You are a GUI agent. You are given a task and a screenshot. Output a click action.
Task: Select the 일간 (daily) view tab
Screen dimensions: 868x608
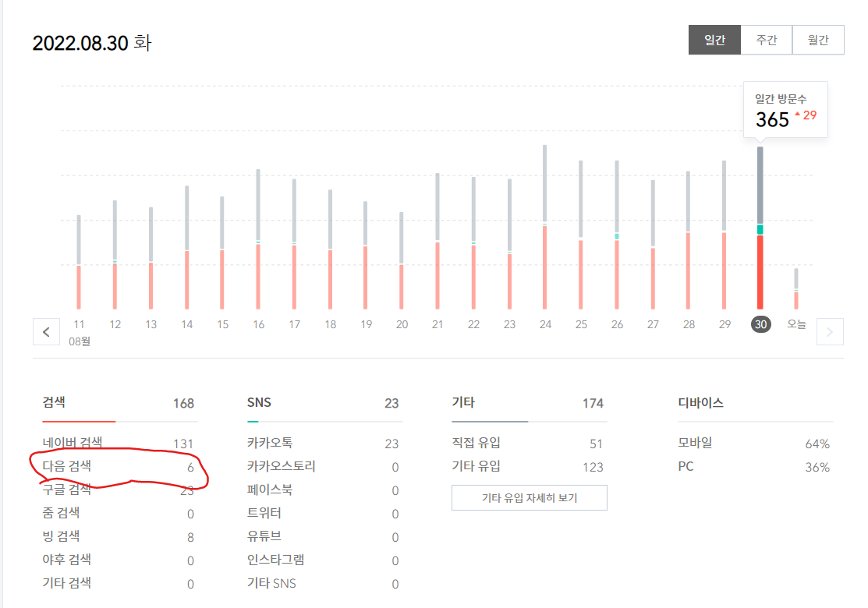click(x=714, y=40)
